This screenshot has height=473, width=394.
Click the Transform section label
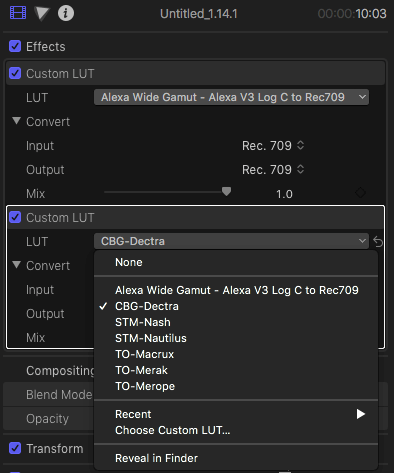(55, 448)
